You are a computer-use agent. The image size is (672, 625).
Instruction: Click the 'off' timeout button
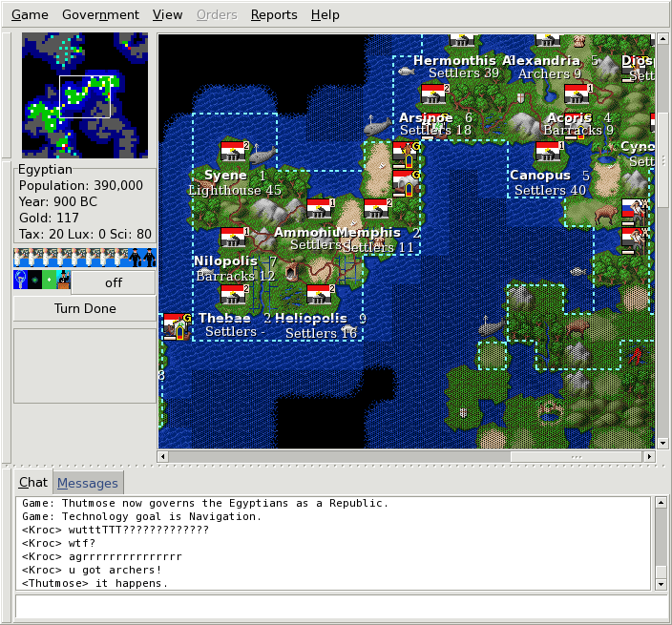[x=114, y=282]
